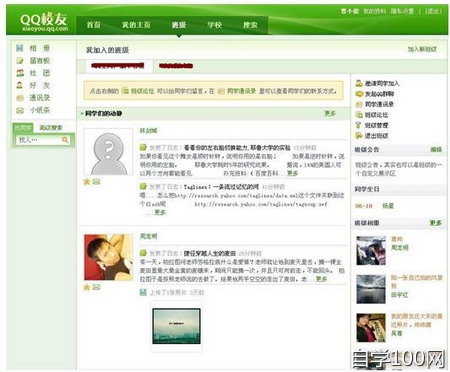The width and height of the screenshot is (450, 372).
Task: Click the magnifier search icon in 找人 box
Action: (65, 140)
